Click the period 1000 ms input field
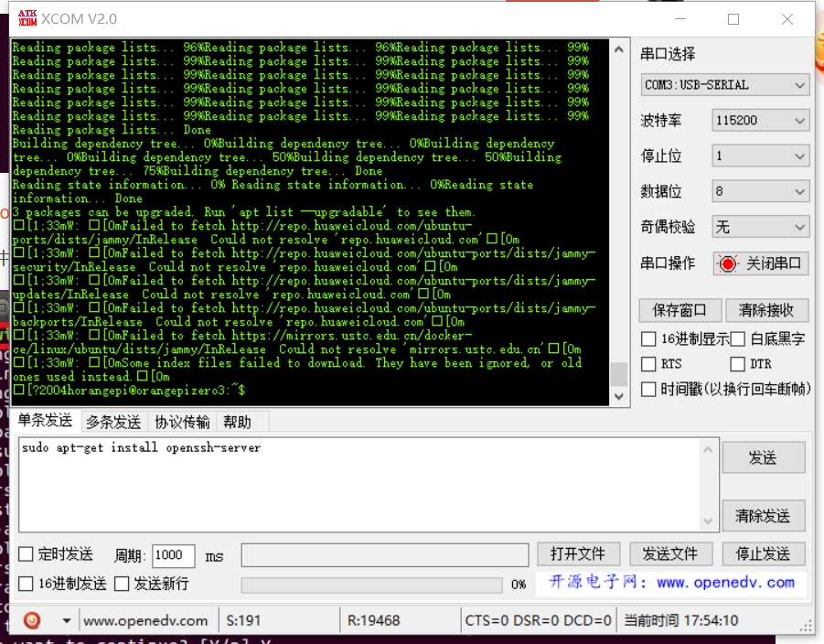Viewport: 824px width, 644px height. pyautogui.click(x=174, y=555)
